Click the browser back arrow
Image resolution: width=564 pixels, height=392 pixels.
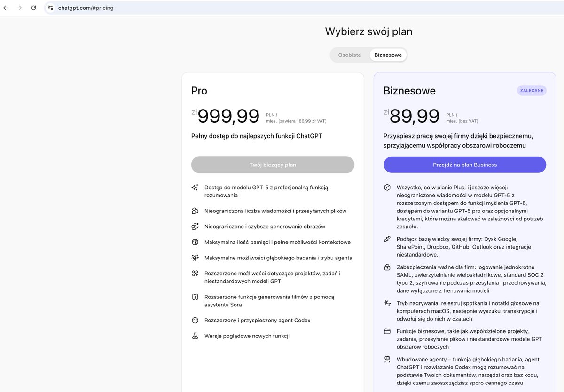click(x=6, y=8)
